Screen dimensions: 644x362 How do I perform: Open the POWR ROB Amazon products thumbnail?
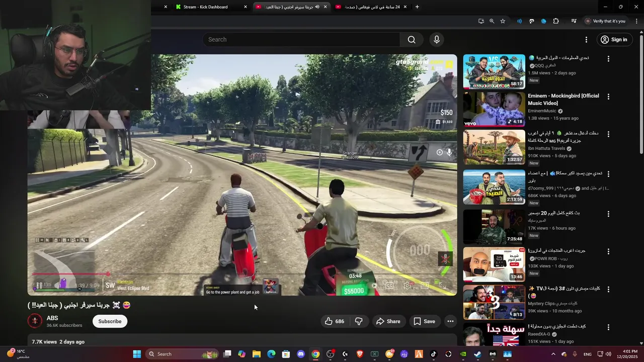(x=494, y=264)
